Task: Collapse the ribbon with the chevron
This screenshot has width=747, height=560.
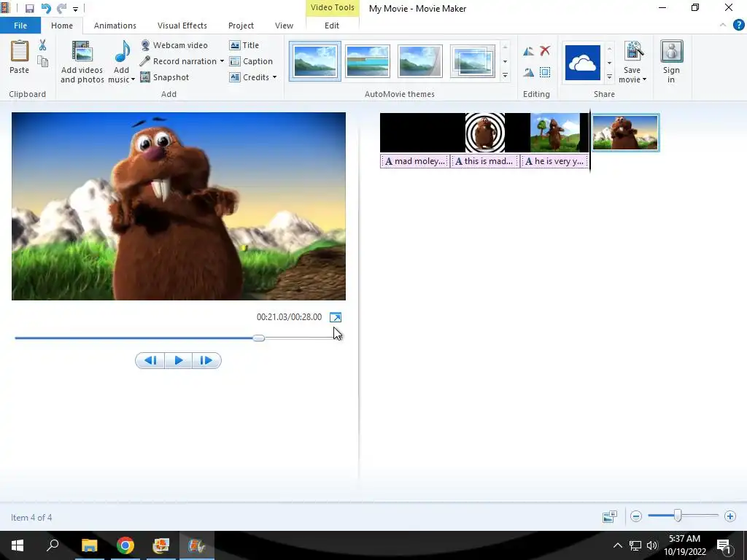Action: pos(723,25)
